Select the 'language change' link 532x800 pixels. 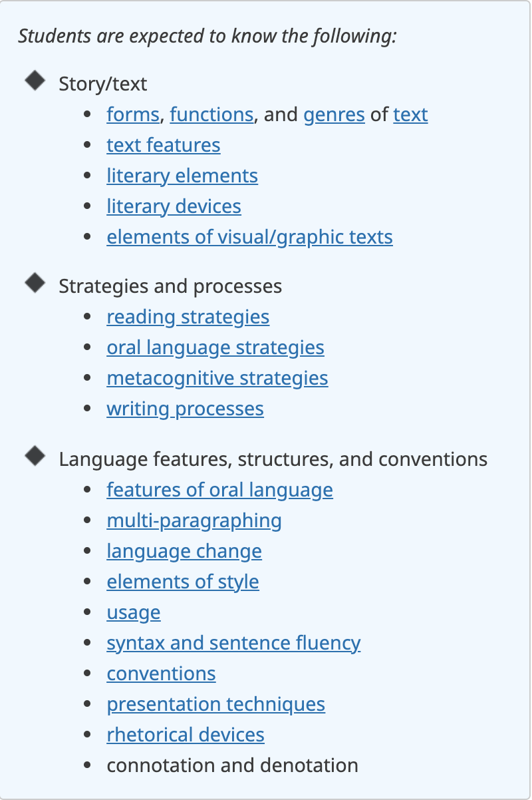click(184, 552)
